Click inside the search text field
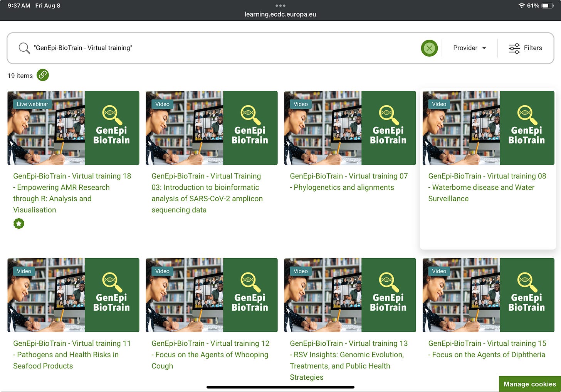 point(223,48)
